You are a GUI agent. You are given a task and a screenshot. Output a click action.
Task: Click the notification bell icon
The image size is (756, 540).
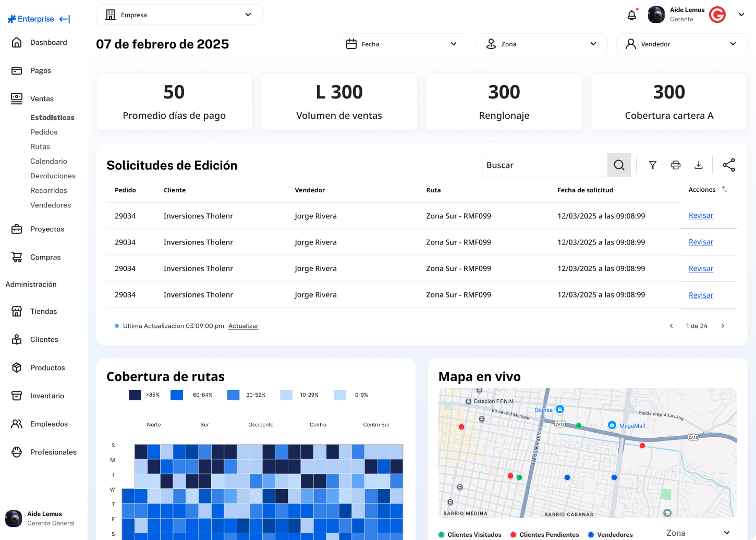click(x=631, y=15)
